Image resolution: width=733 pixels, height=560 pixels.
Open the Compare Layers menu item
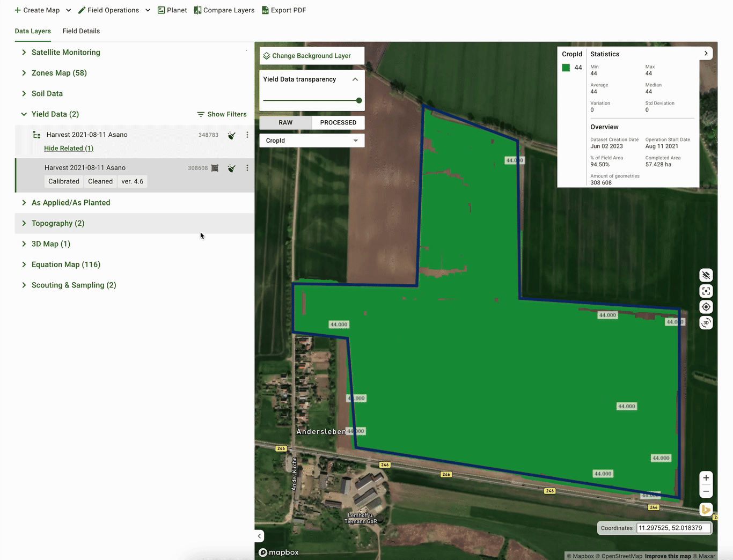click(x=224, y=10)
